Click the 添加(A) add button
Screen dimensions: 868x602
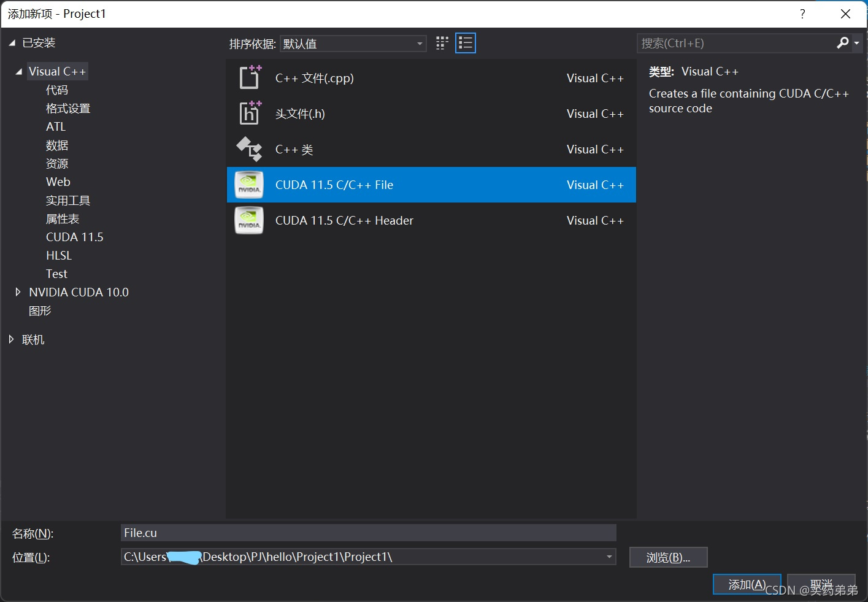point(747,585)
